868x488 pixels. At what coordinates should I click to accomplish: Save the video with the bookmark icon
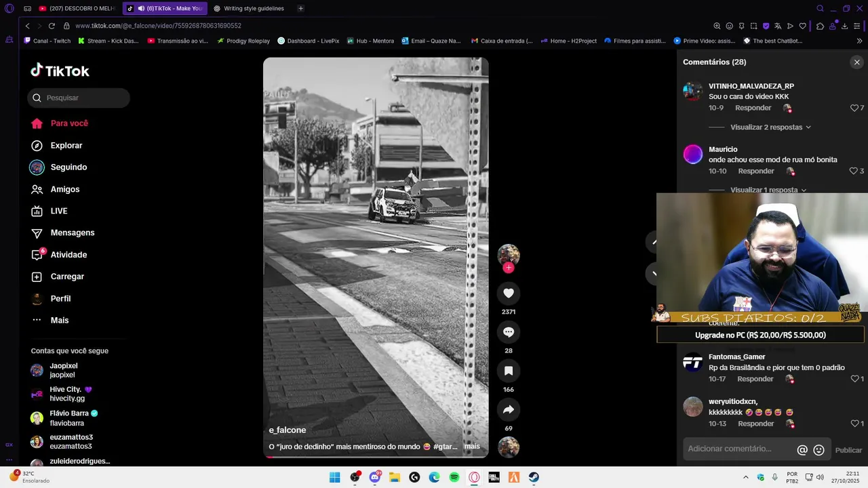click(509, 371)
